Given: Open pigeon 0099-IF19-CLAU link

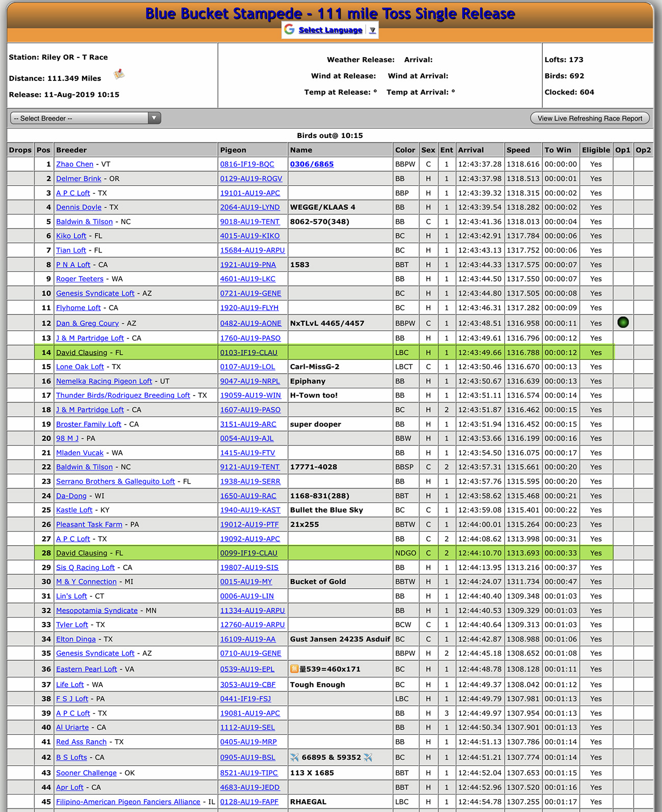Looking at the screenshot, I should click(249, 553).
